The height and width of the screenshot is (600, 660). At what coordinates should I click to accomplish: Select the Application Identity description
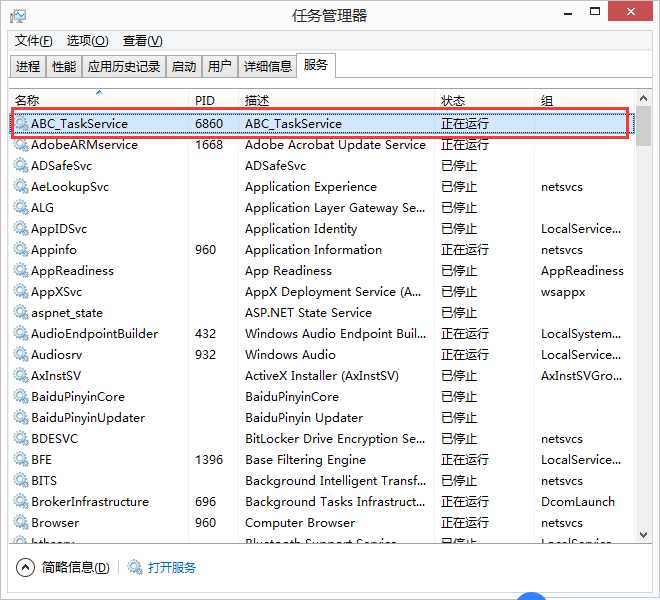(301, 229)
